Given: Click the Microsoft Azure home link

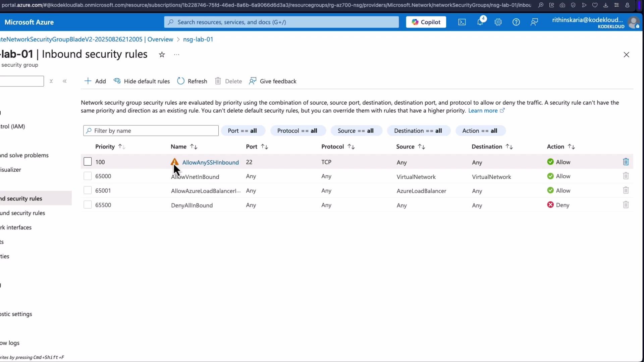Looking at the screenshot, I should point(29,22).
